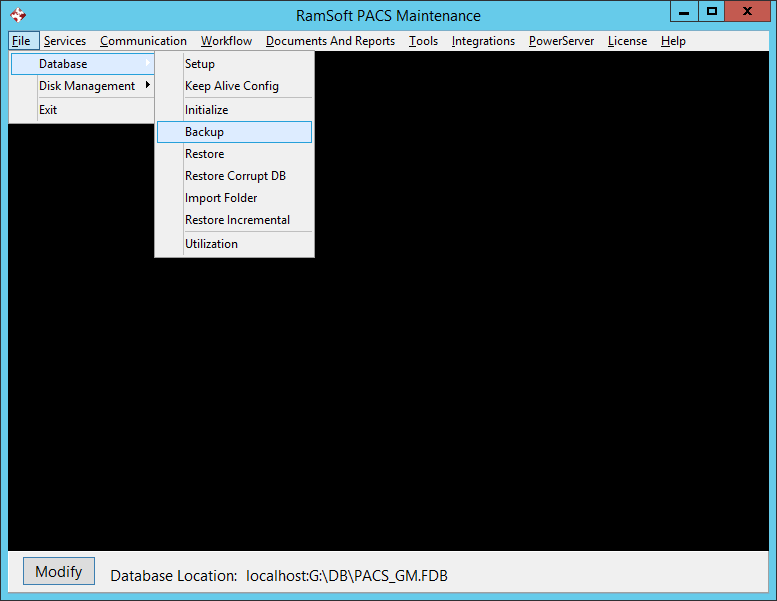The height and width of the screenshot is (601, 777).
Task: Click the database location path text
Action: click(347, 576)
